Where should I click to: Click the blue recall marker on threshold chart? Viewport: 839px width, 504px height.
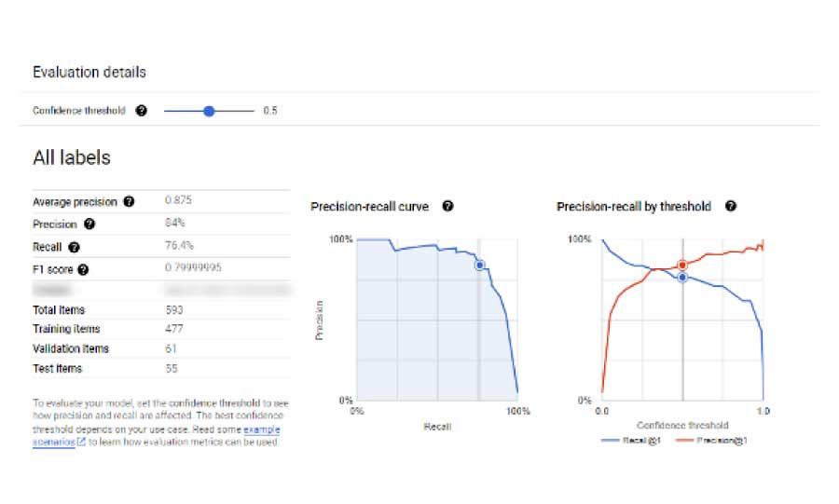coord(682,277)
